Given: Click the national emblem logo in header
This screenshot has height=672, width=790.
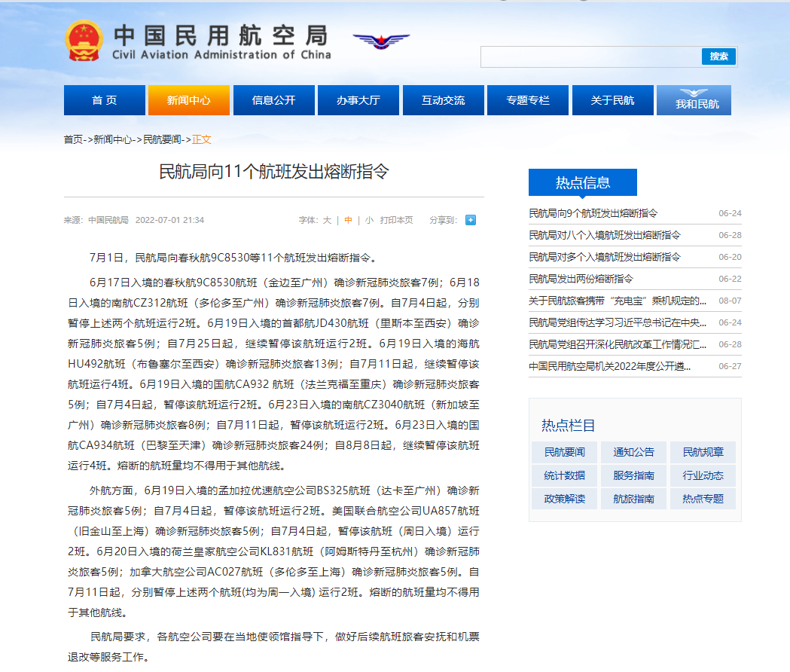Looking at the screenshot, I should coord(83,41).
